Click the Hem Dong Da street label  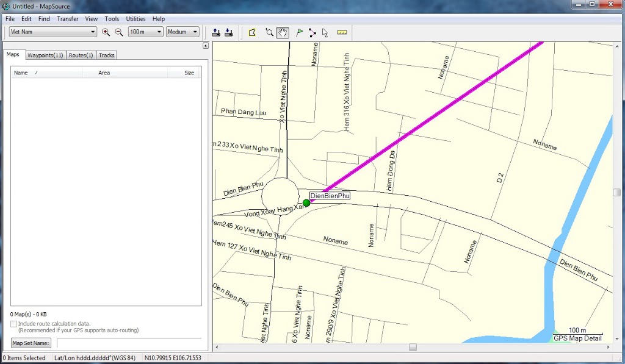[x=391, y=170]
